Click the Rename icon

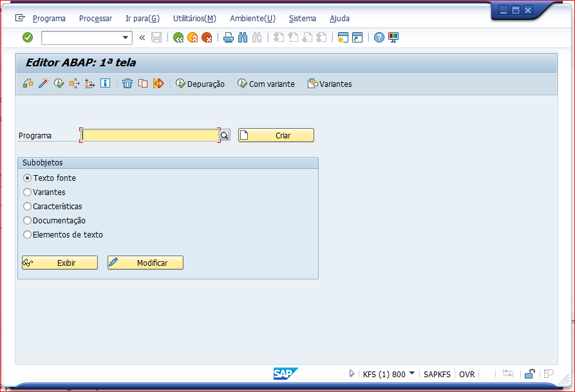(158, 84)
